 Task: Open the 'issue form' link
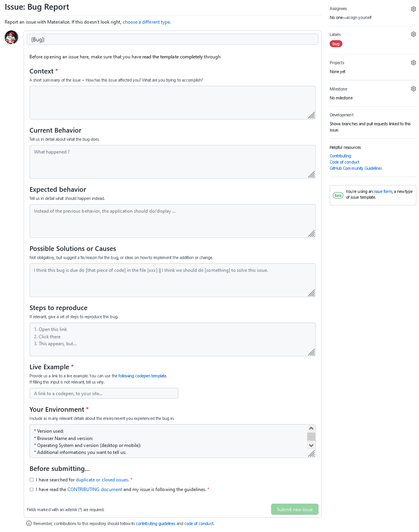click(x=383, y=191)
